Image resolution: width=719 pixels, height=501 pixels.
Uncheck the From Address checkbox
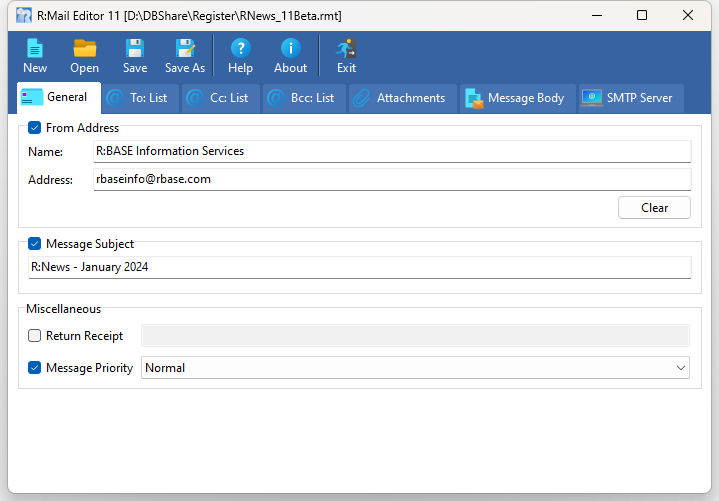point(34,127)
